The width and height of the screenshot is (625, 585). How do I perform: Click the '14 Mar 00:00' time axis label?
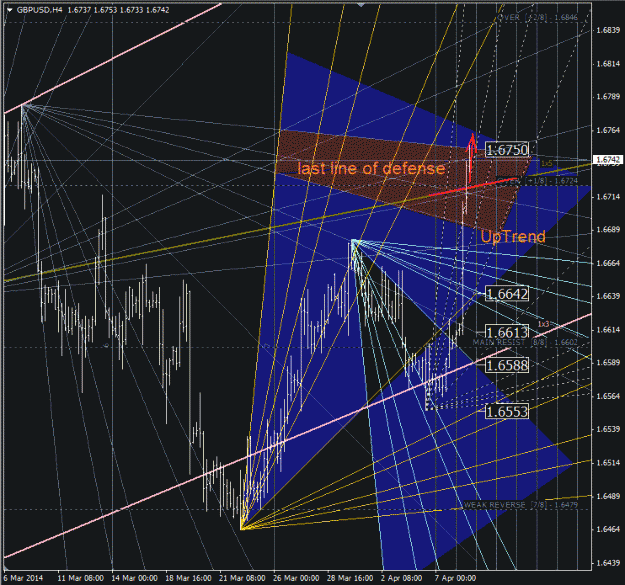pos(134,578)
